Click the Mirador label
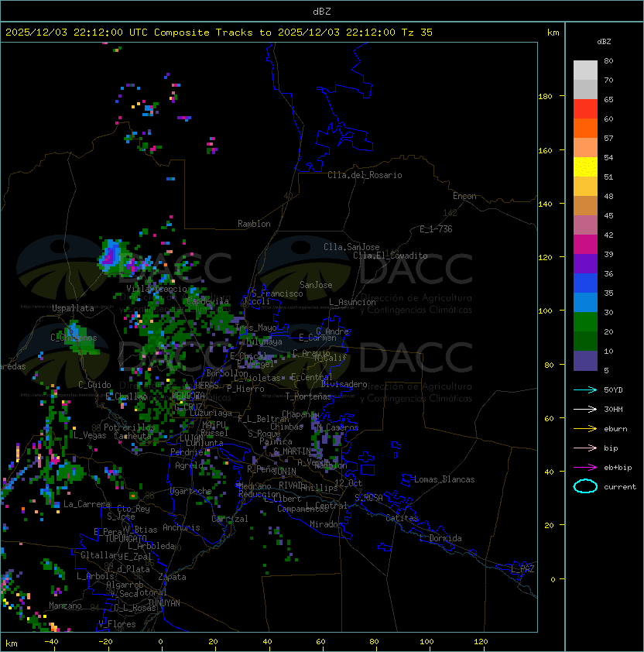Screen dimensions: 644x652 [x=326, y=524]
